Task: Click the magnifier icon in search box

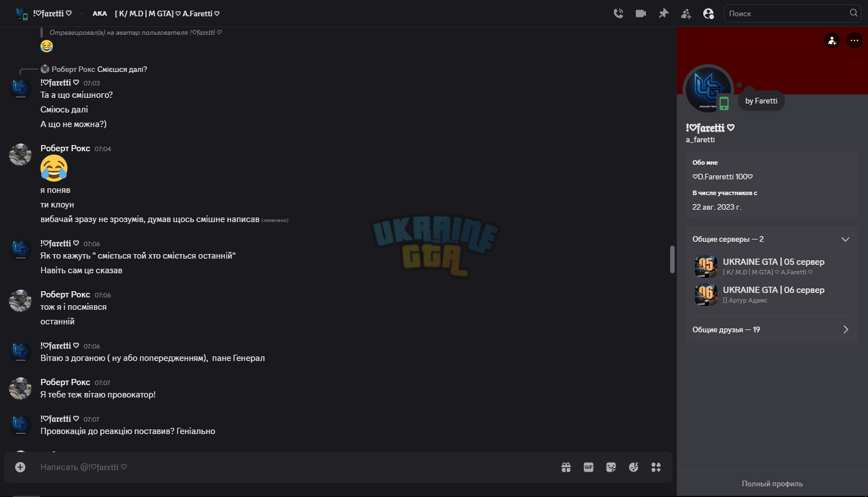Action: pos(853,13)
